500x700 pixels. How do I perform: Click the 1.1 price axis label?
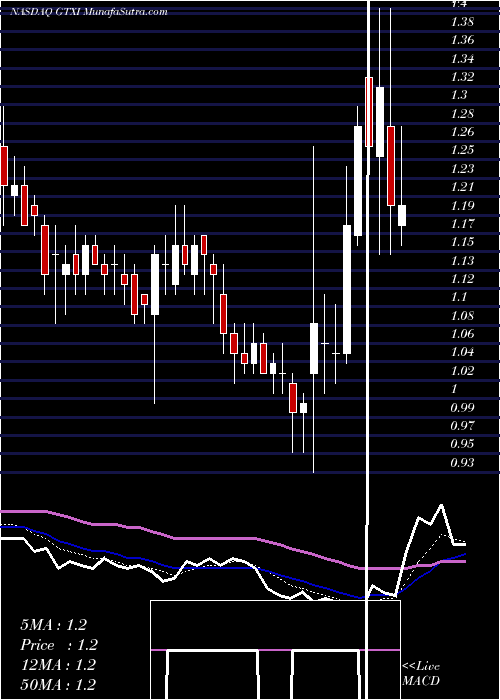(x=459, y=297)
